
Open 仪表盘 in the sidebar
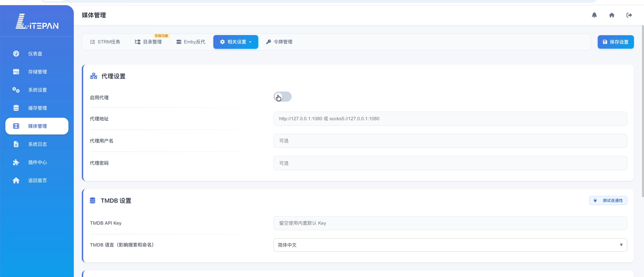pos(37,54)
